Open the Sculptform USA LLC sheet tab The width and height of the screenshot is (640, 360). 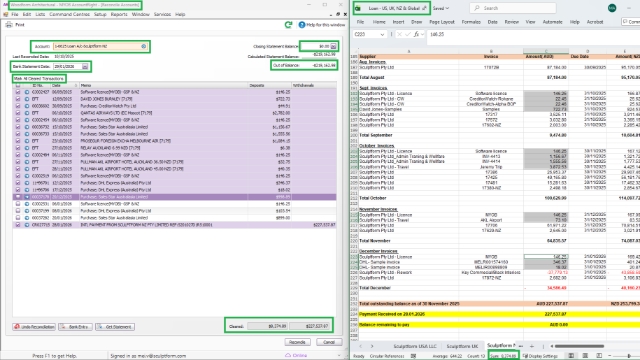pos(415,346)
